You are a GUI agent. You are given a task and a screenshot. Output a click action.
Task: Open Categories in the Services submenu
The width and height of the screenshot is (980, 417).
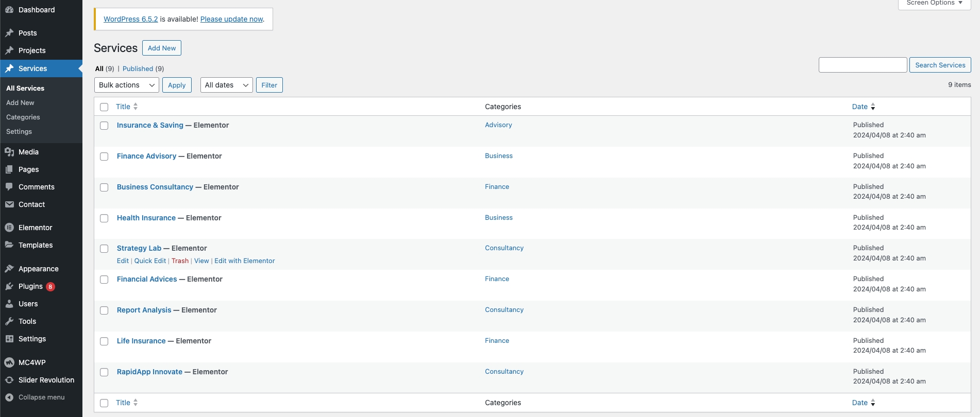click(x=23, y=117)
